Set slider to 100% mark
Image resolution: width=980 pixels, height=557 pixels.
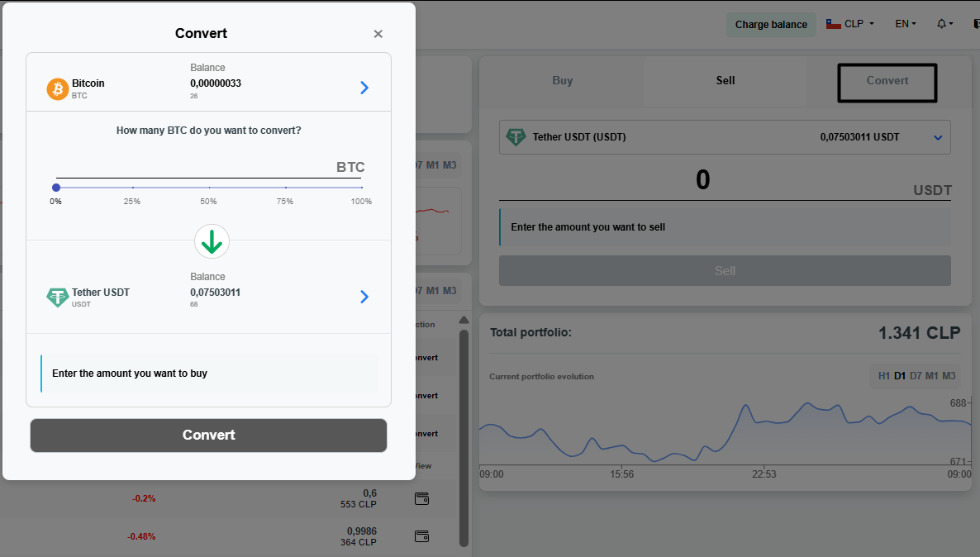pyautogui.click(x=361, y=188)
